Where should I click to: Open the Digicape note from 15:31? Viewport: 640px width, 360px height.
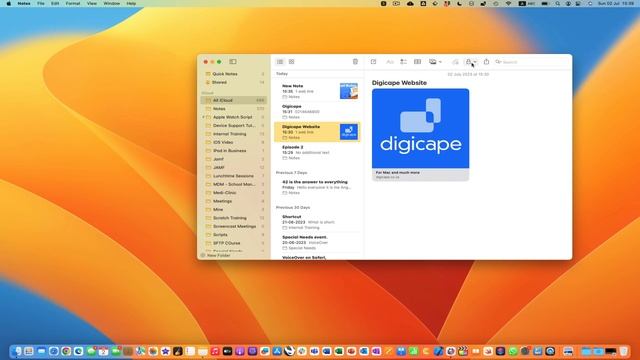coord(317,111)
